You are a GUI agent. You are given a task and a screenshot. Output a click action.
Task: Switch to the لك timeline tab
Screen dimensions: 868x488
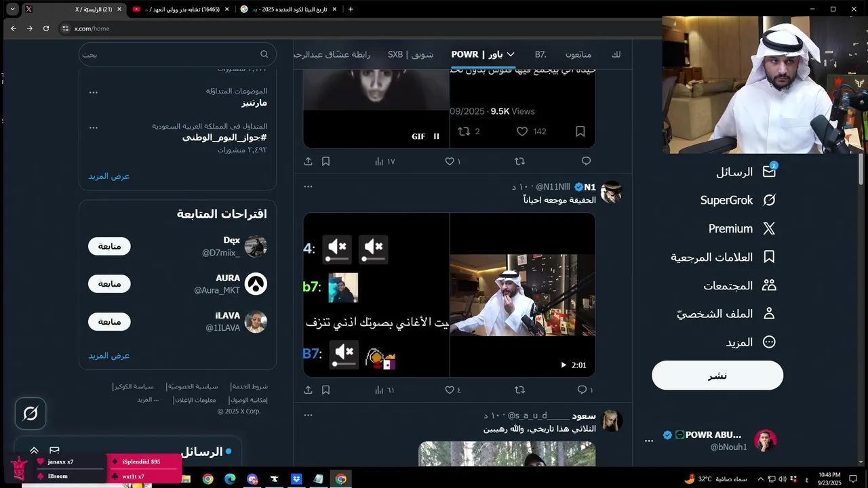(616, 54)
